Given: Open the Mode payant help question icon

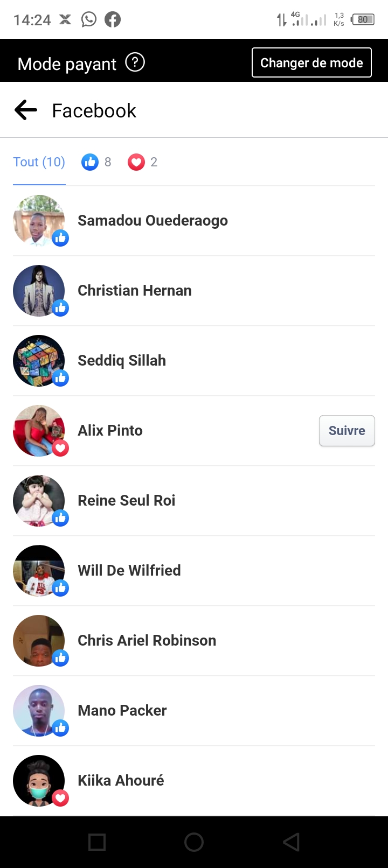Looking at the screenshot, I should click(x=135, y=63).
